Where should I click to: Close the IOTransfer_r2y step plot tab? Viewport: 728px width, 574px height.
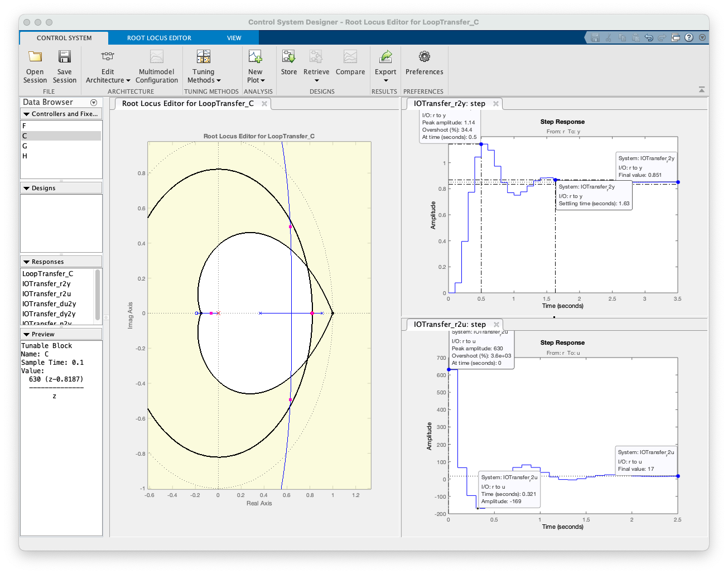click(496, 104)
